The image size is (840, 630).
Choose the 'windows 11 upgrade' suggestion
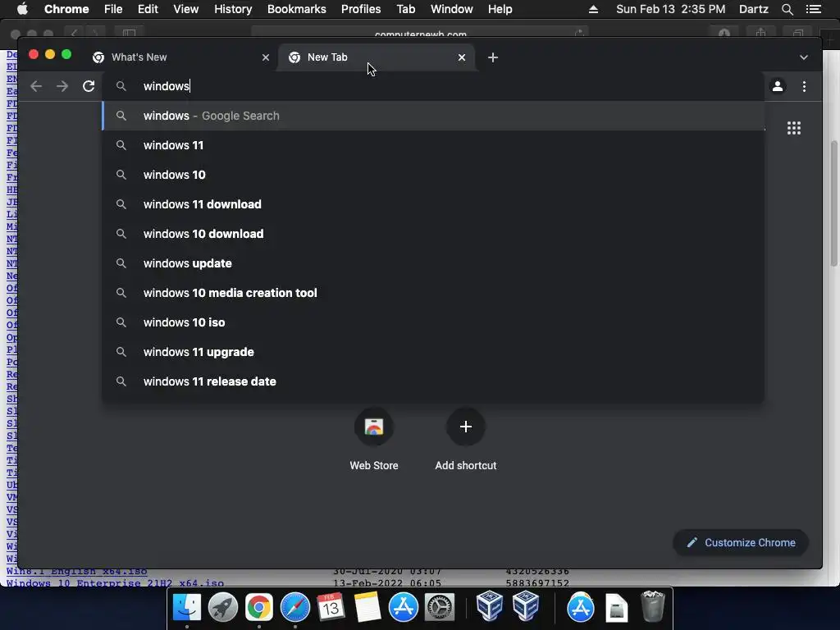[433, 352]
